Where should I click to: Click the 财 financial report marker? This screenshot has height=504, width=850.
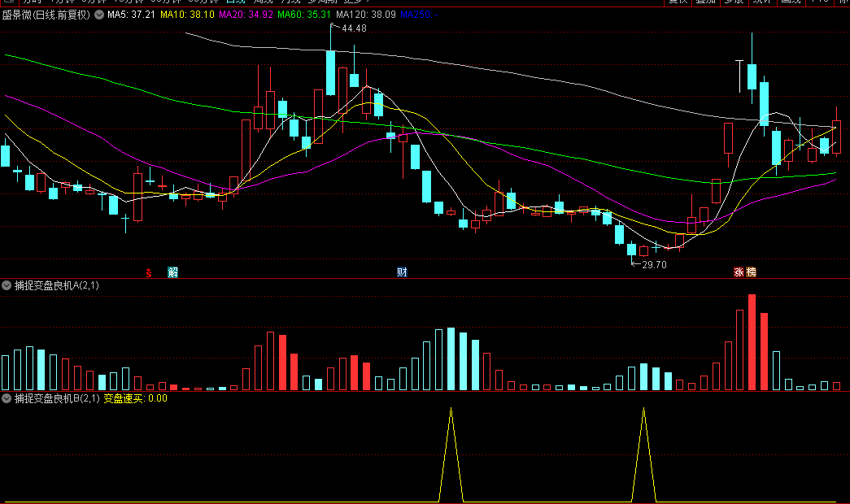point(402,272)
